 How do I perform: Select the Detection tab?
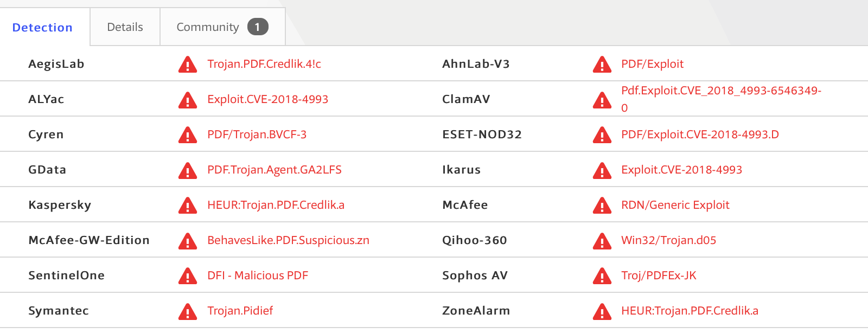(42, 28)
